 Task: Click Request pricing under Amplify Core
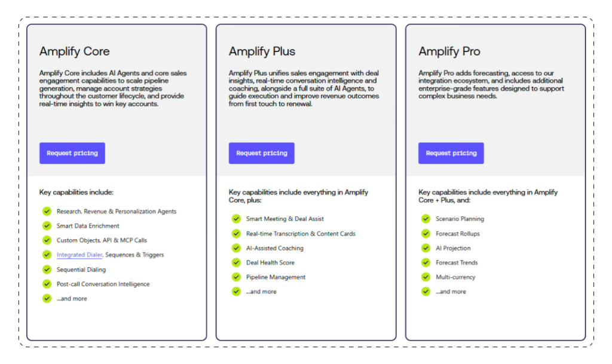(x=72, y=153)
